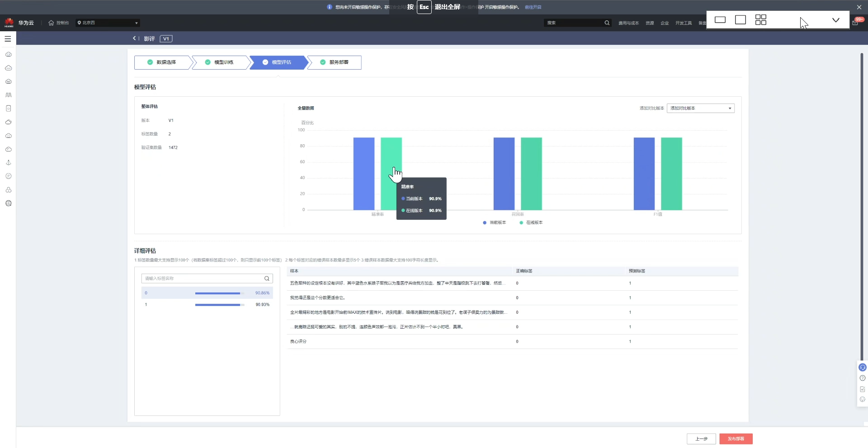Click the smiley face floating icon

click(x=863, y=400)
